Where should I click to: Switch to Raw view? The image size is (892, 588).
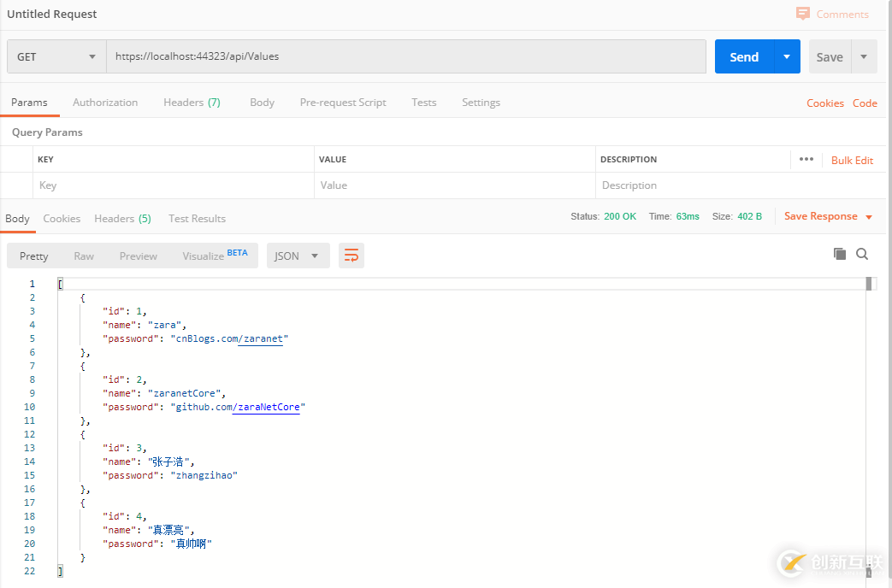[x=84, y=256]
